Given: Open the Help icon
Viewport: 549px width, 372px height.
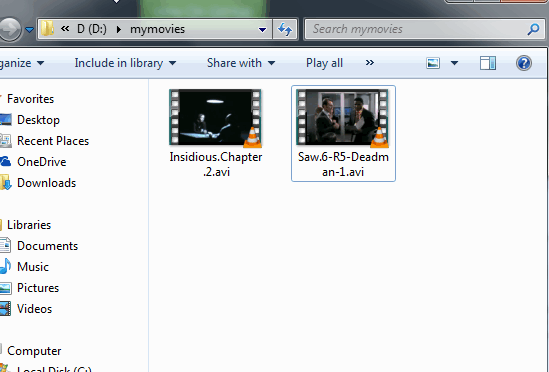Looking at the screenshot, I should pyautogui.click(x=524, y=63).
